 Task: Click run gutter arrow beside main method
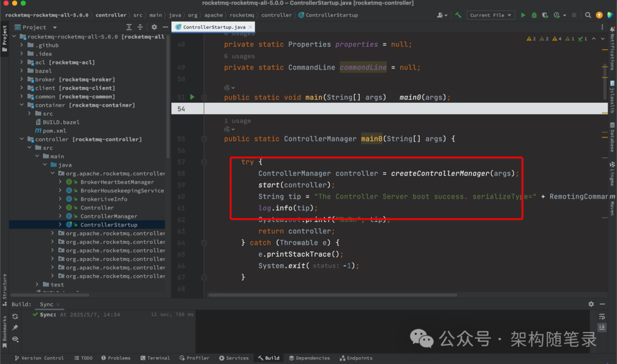[x=192, y=96]
